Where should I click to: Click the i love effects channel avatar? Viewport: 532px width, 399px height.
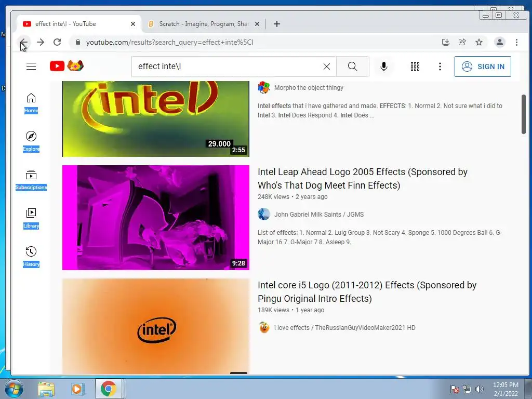(x=263, y=328)
